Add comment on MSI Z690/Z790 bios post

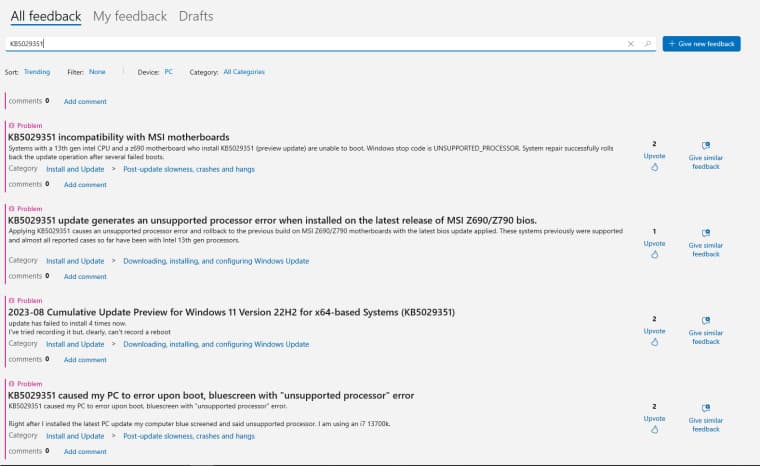click(85, 276)
